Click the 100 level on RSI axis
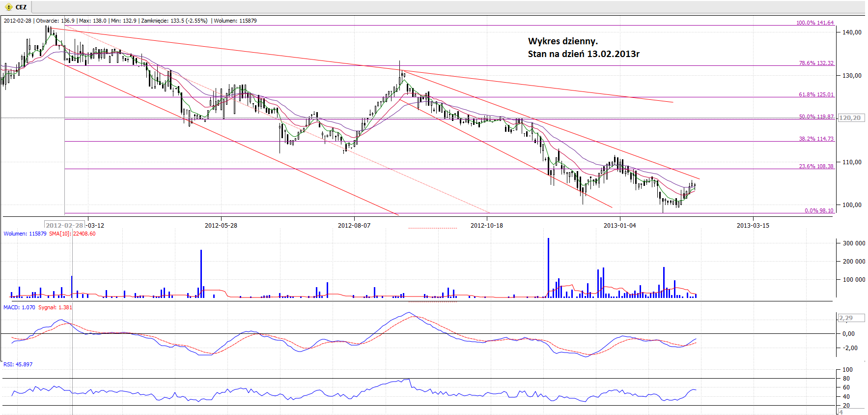The image size is (868, 415). point(847,370)
